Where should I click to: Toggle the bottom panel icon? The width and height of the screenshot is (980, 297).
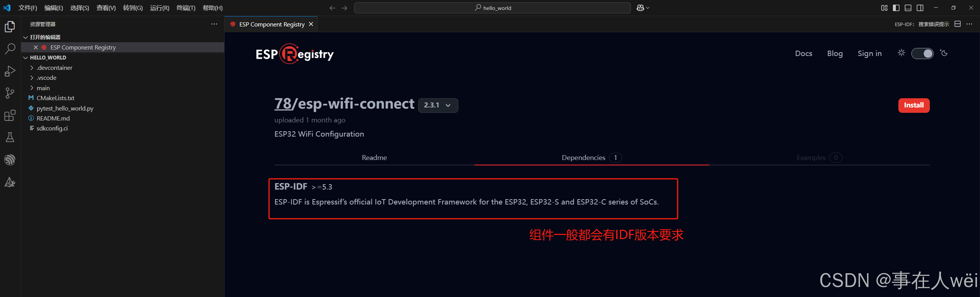pos(908,8)
